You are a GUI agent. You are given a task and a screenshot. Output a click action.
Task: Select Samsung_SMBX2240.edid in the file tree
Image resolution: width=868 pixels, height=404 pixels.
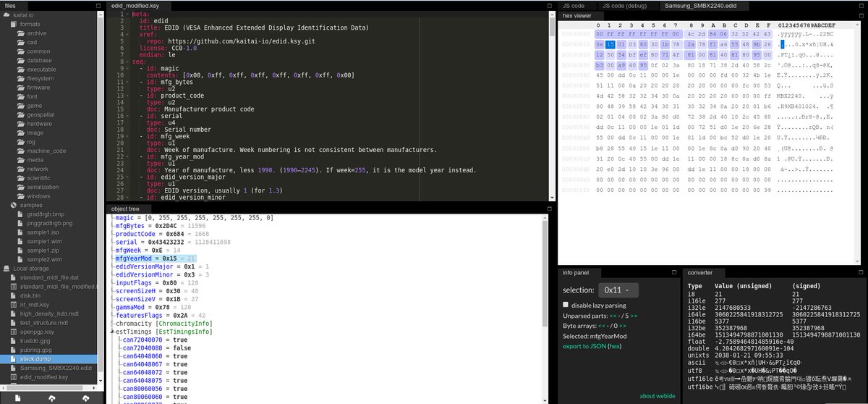51,368
